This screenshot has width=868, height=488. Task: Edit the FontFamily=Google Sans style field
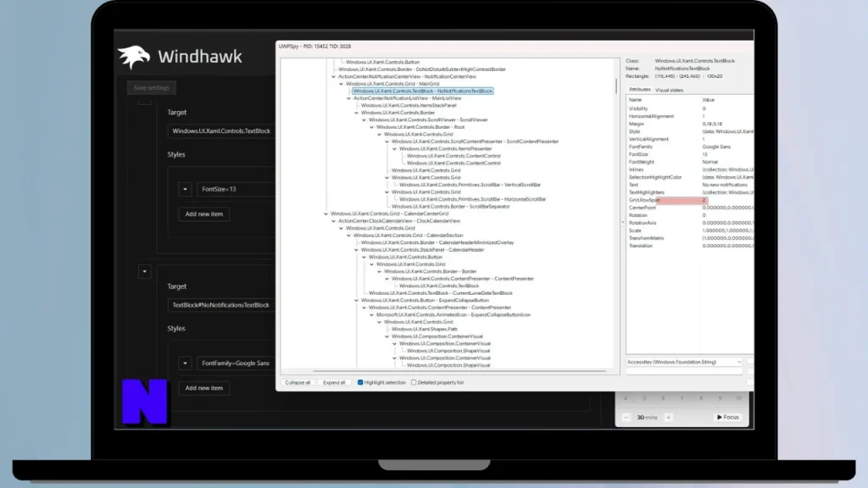(236, 363)
